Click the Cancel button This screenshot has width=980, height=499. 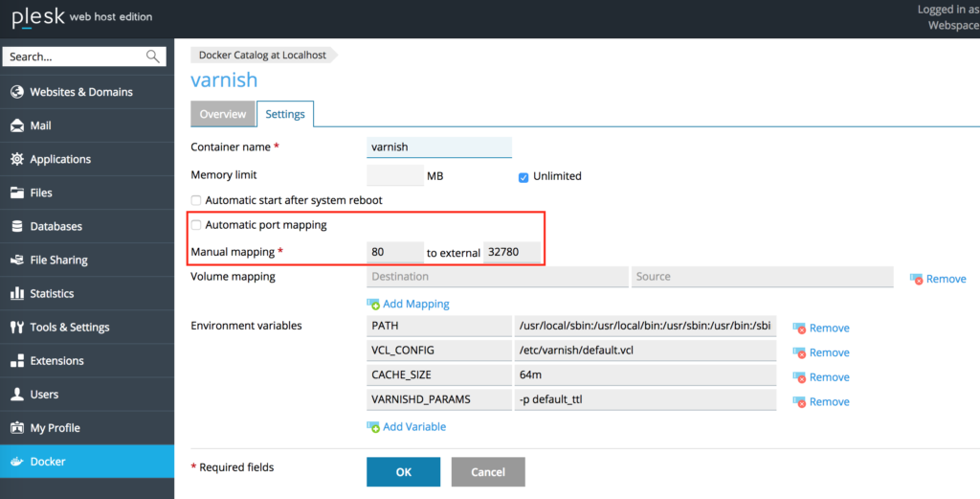488,472
